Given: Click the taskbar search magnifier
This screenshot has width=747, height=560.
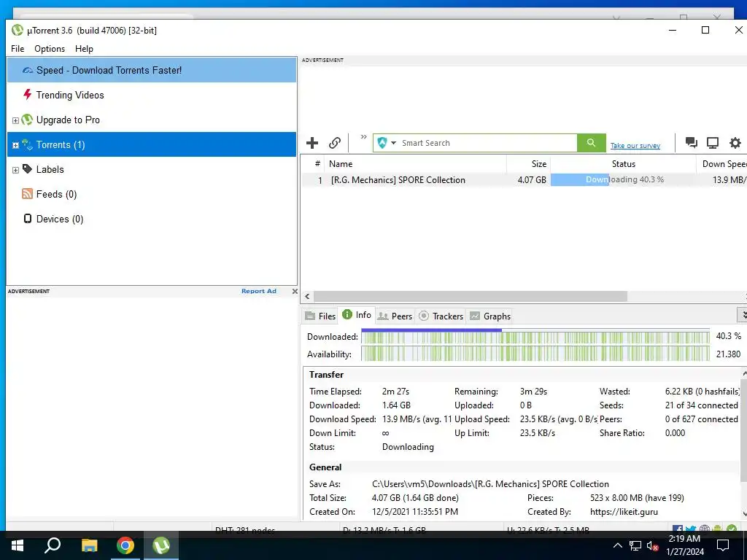Looking at the screenshot, I should (x=53, y=545).
